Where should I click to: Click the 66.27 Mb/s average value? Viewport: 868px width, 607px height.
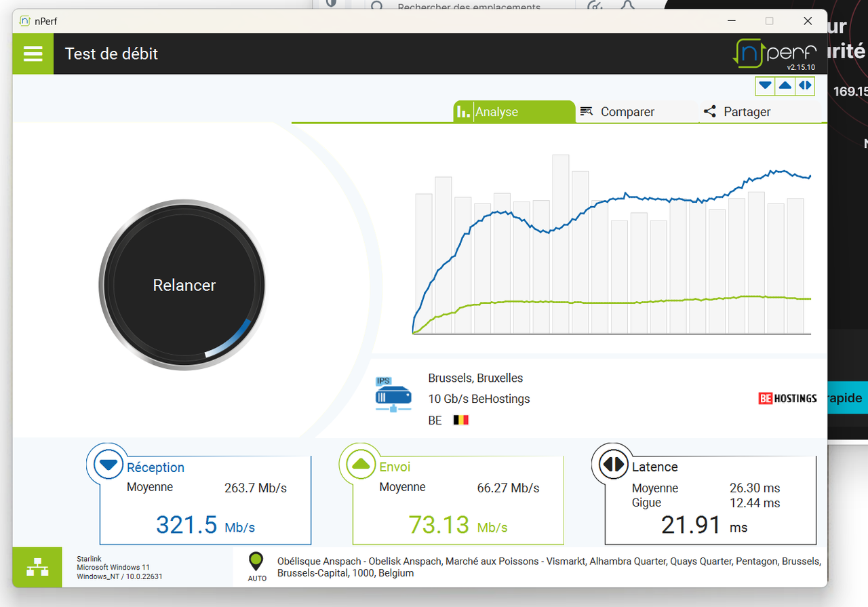click(x=508, y=488)
